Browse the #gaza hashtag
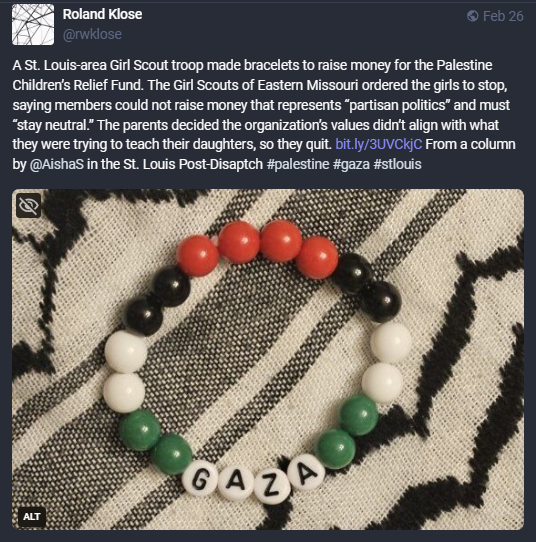Viewport: 536px width, 542px height. [x=351, y=164]
